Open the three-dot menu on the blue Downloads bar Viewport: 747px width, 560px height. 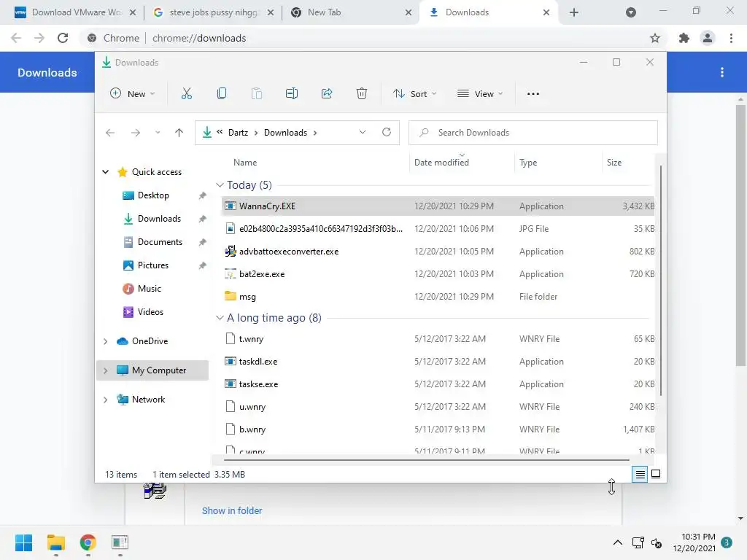click(722, 72)
